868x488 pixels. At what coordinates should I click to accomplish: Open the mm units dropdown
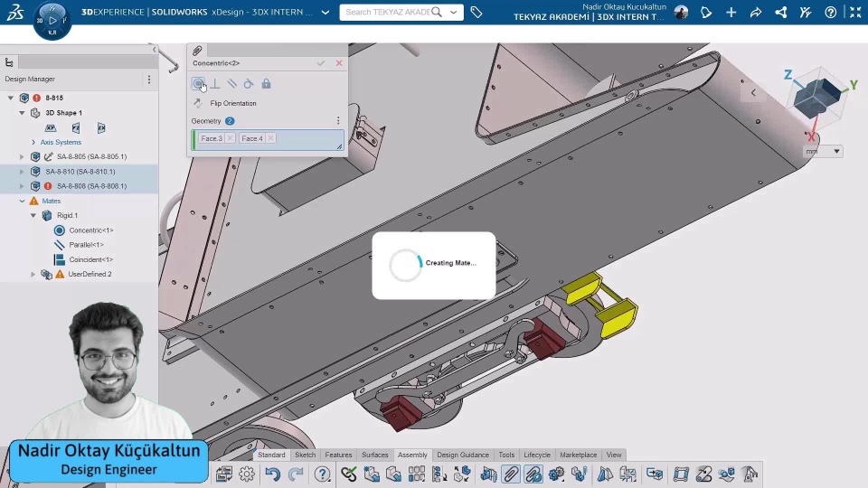[x=823, y=152]
